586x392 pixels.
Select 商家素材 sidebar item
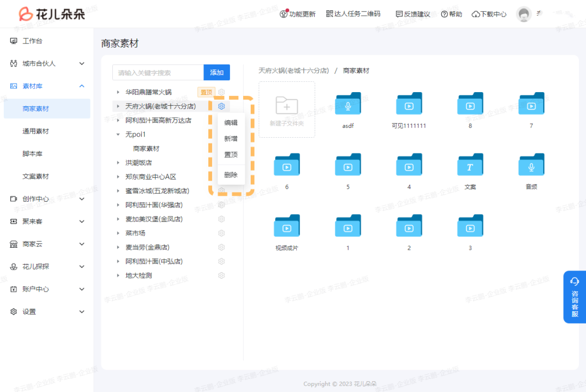47,108
